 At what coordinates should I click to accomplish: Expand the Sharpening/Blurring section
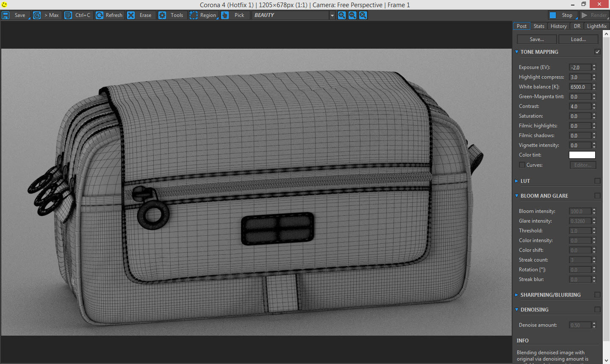point(516,295)
